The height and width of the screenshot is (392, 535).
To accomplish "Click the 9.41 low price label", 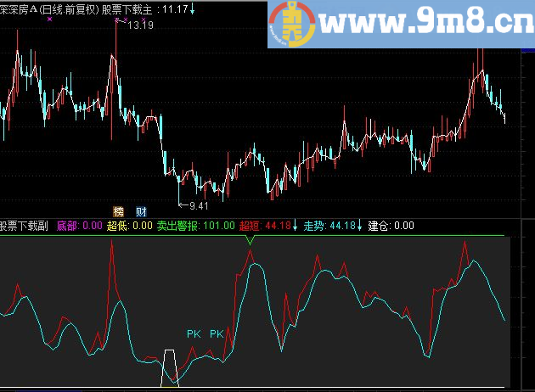I will (199, 205).
